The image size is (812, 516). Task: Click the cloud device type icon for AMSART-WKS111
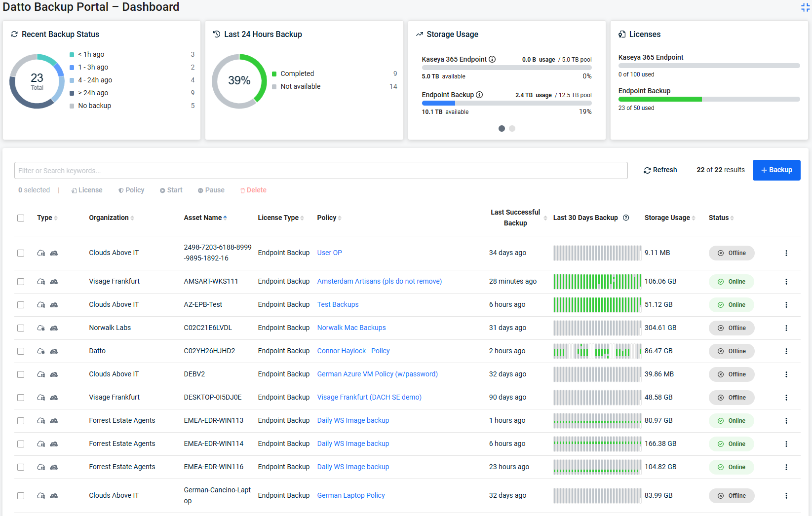coord(41,282)
